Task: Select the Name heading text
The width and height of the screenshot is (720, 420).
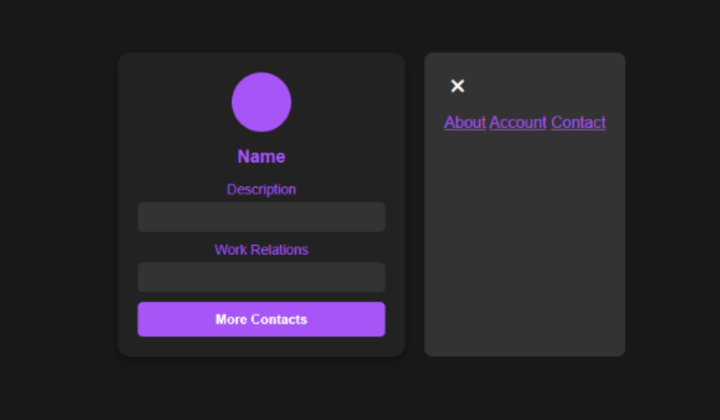Action: [x=261, y=157]
